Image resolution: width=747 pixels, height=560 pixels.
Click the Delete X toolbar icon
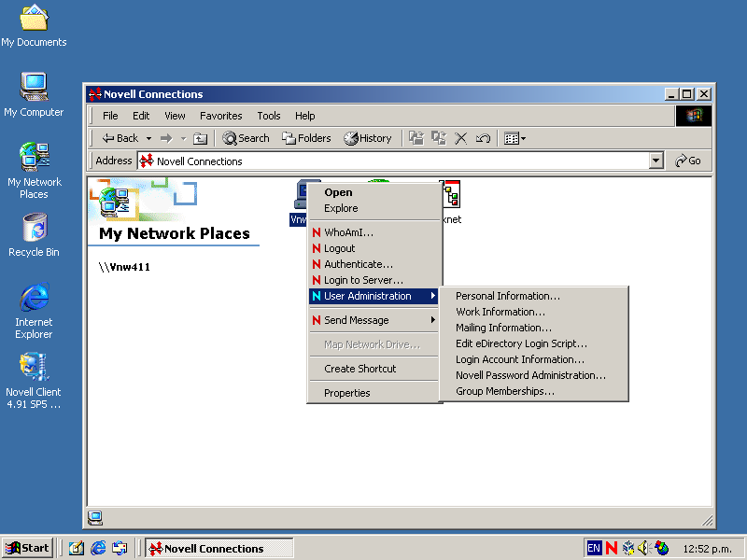tap(460, 138)
